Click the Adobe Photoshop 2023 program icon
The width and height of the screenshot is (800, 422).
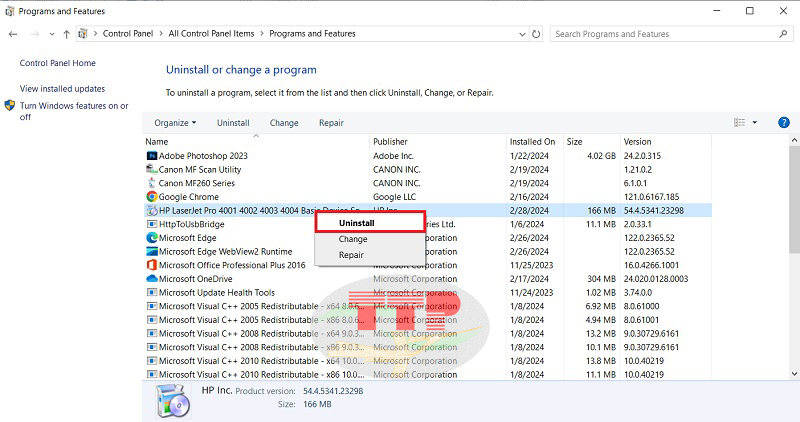pos(152,156)
